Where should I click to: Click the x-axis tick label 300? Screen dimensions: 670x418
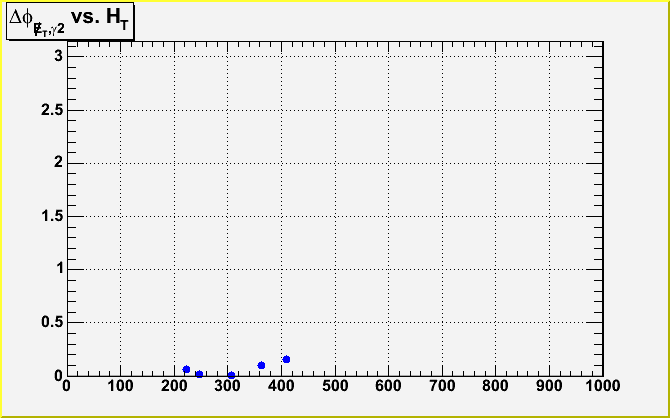pyautogui.click(x=227, y=385)
